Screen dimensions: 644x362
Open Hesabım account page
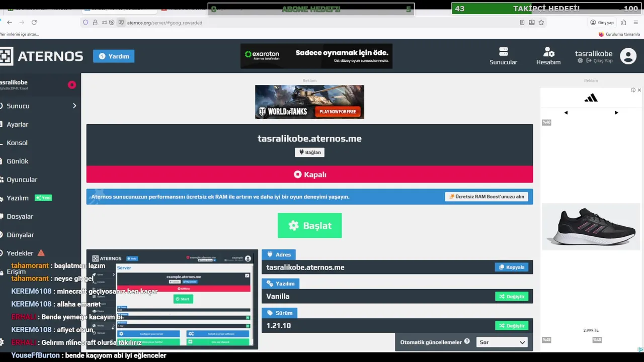548,56
